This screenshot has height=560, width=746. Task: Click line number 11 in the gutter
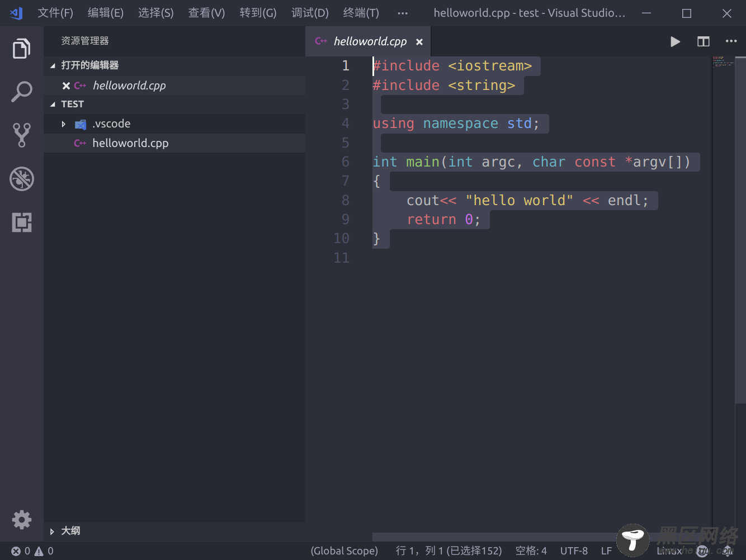(342, 258)
